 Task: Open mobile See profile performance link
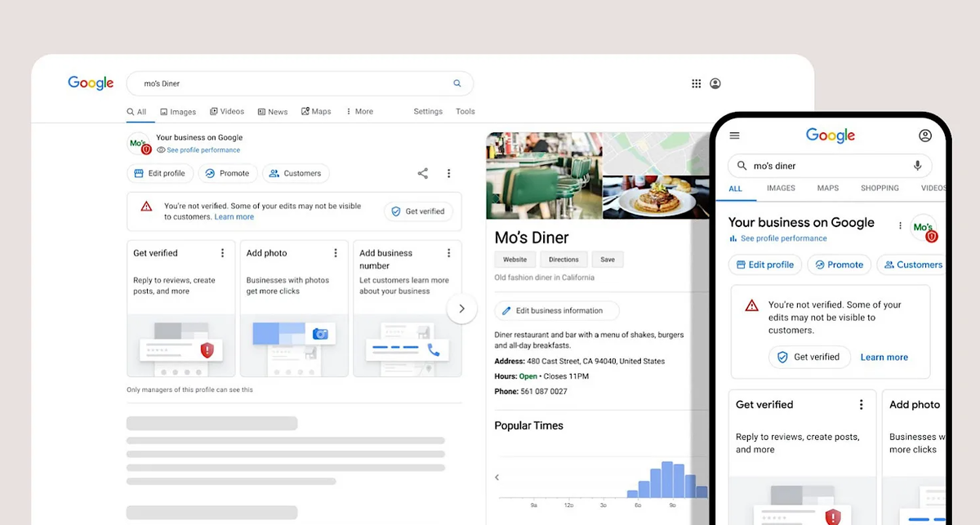778,238
